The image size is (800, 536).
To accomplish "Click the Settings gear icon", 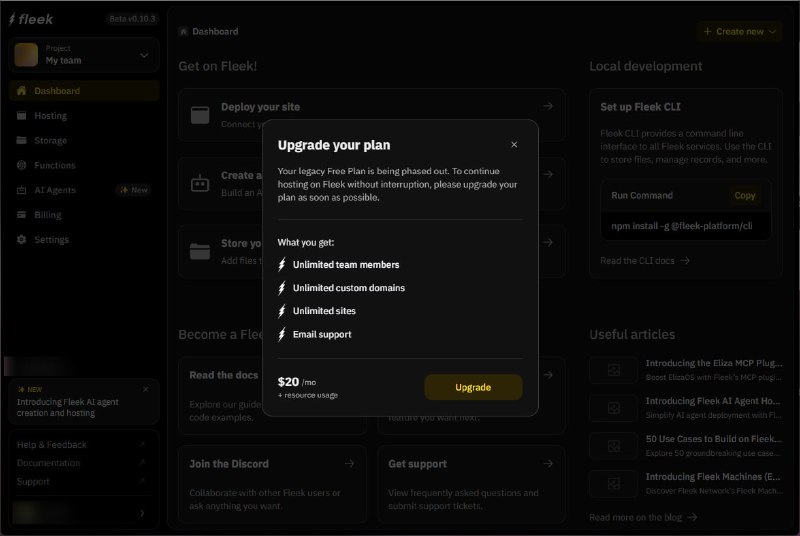I will (22, 240).
